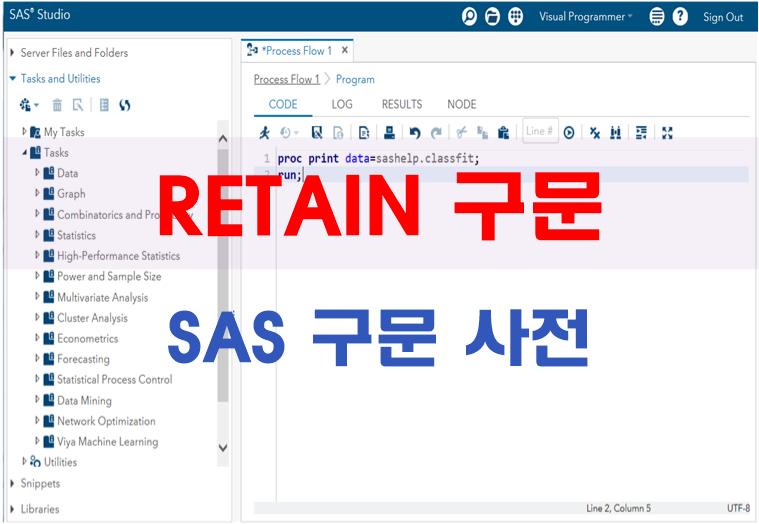Image resolution: width=759 pixels, height=524 pixels.
Task: Select Viya Machine Learning category
Action: click(x=107, y=441)
